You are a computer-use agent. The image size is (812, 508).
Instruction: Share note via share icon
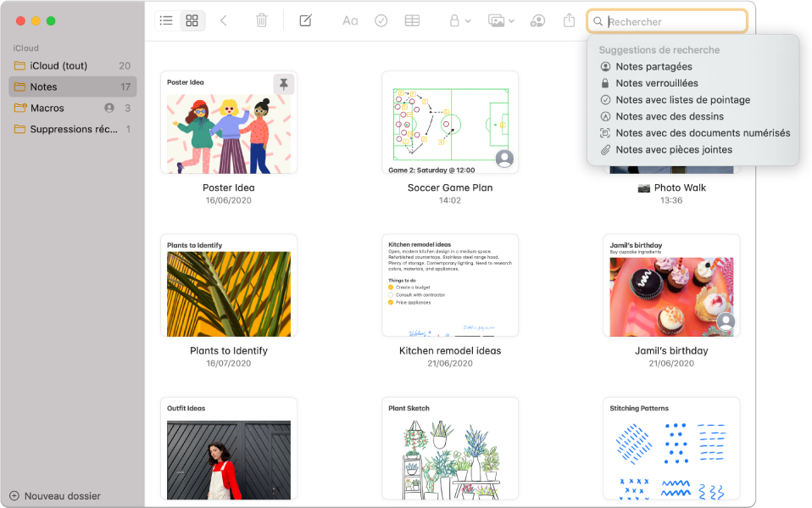569,20
